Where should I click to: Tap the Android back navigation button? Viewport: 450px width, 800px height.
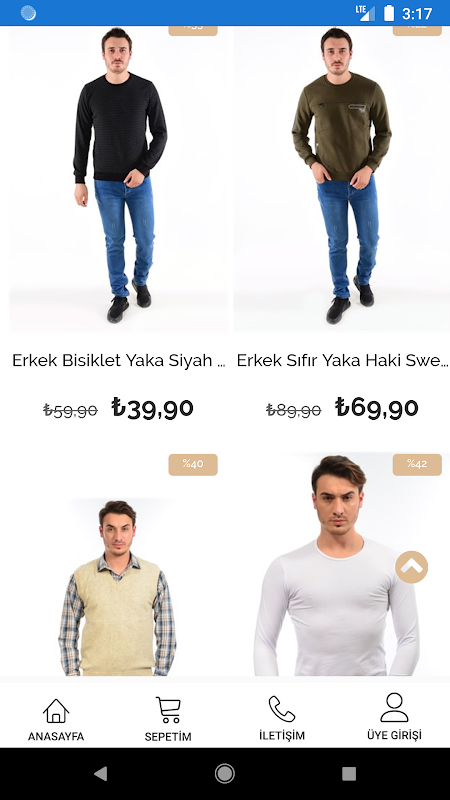(101, 773)
